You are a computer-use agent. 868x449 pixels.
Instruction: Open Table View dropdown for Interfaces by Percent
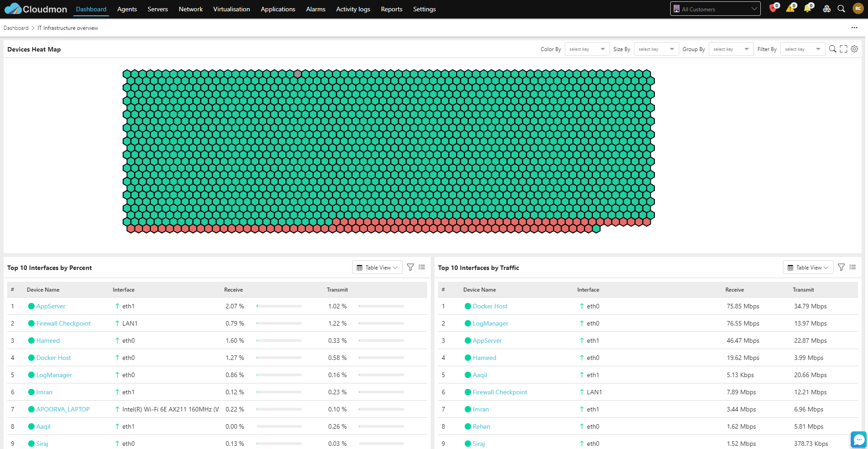377,267
